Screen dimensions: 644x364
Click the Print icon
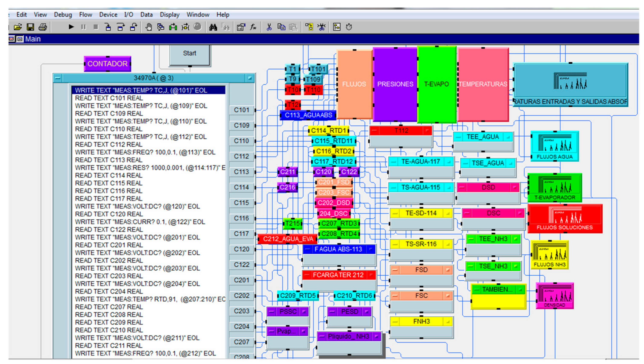pos(43,27)
